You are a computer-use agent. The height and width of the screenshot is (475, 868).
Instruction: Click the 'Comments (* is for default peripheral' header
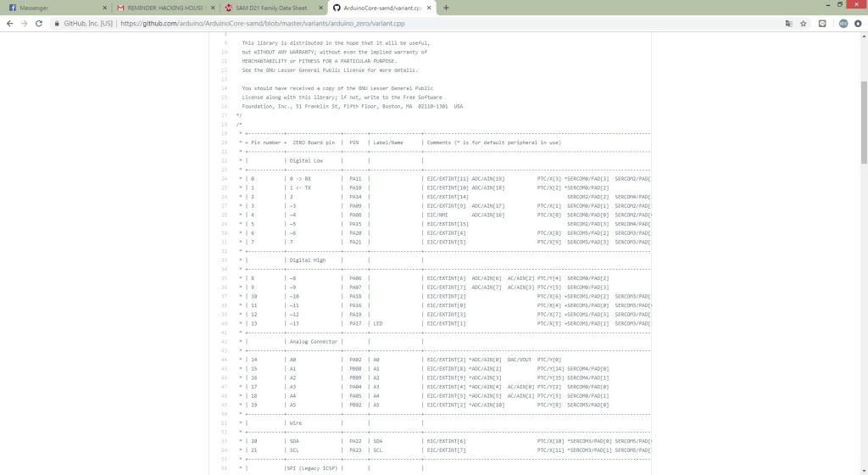pyautogui.click(x=494, y=142)
